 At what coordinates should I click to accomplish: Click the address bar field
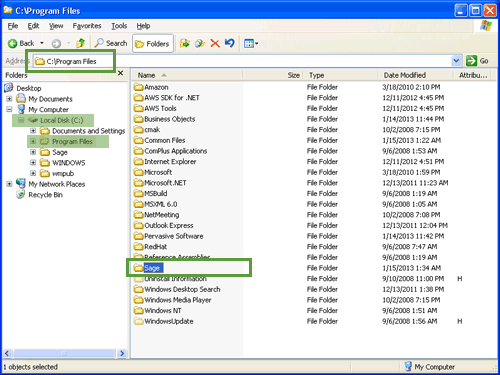pos(242,61)
